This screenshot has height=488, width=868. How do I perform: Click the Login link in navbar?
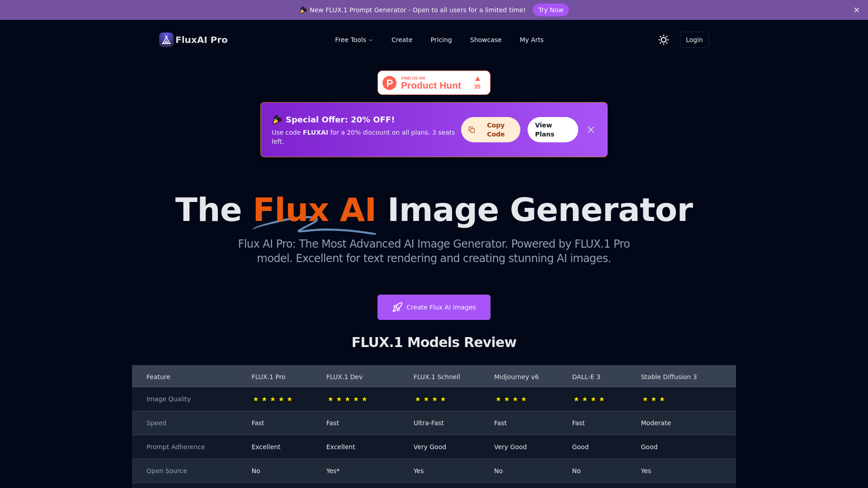point(694,39)
